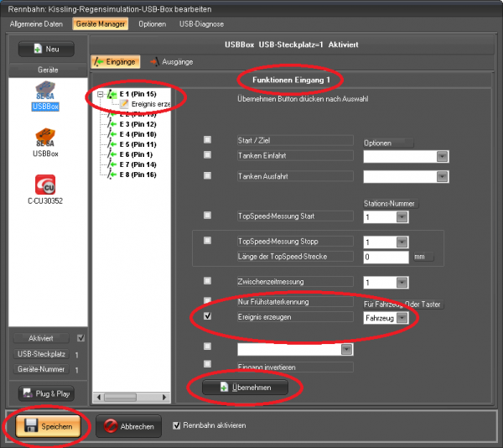503x448 pixels.
Task: Enable the Start / Ziel checkbox
Action: click(x=207, y=140)
